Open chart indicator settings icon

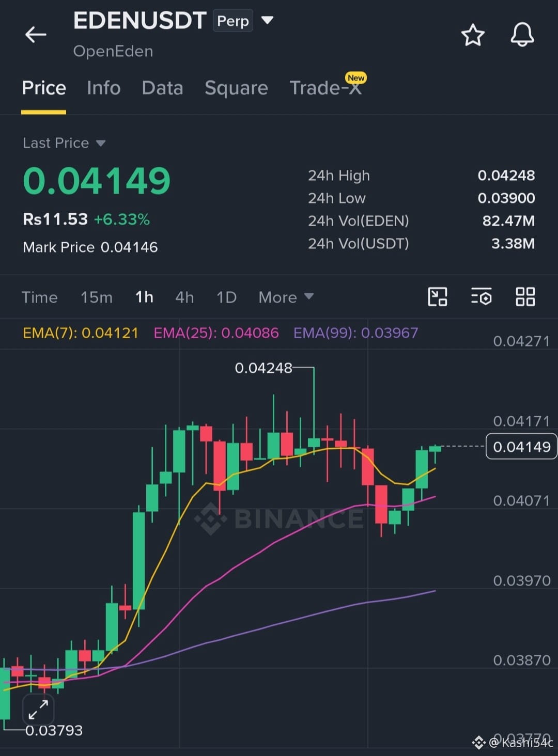(x=481, y=297)
